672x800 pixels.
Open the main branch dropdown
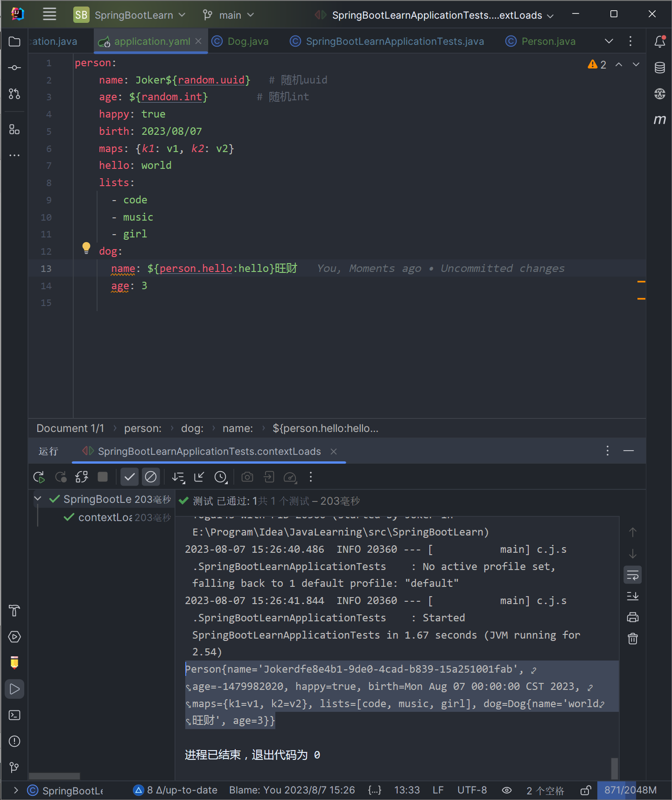point(229,15)
